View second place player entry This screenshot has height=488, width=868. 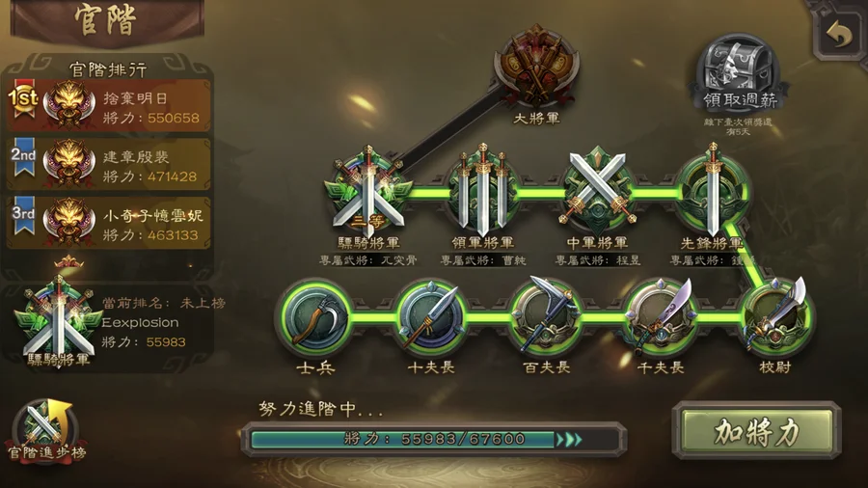[108, 164]
